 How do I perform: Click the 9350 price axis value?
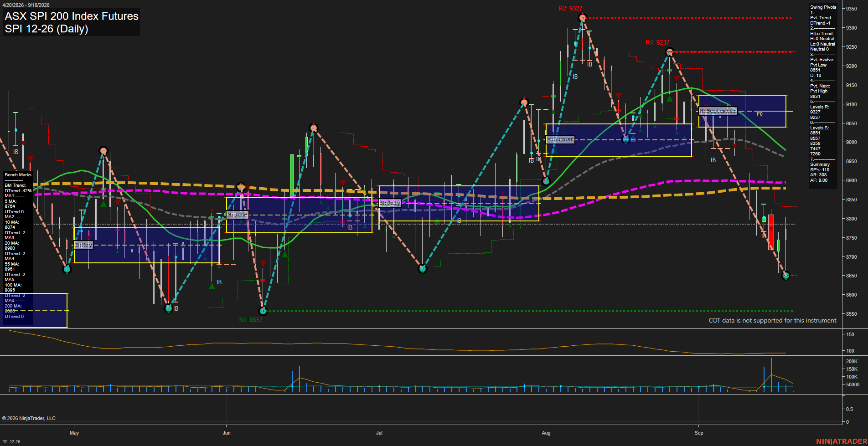coord(851,9)
